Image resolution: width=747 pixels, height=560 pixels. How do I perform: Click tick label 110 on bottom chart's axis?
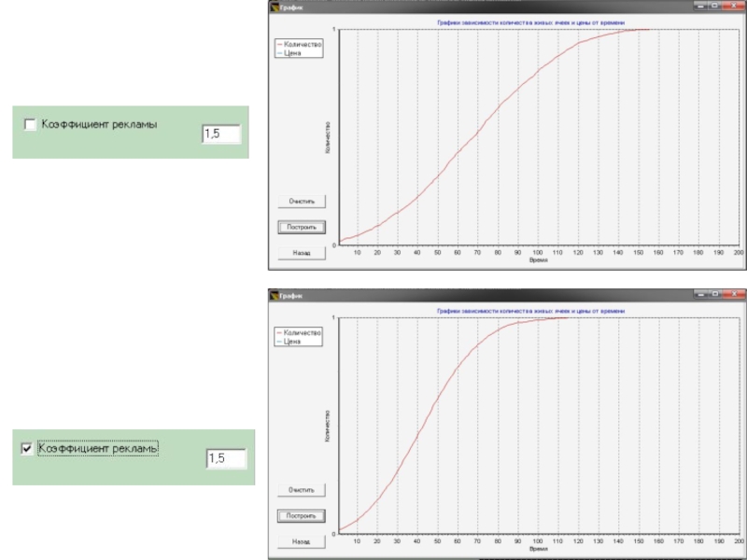point(557,541)
